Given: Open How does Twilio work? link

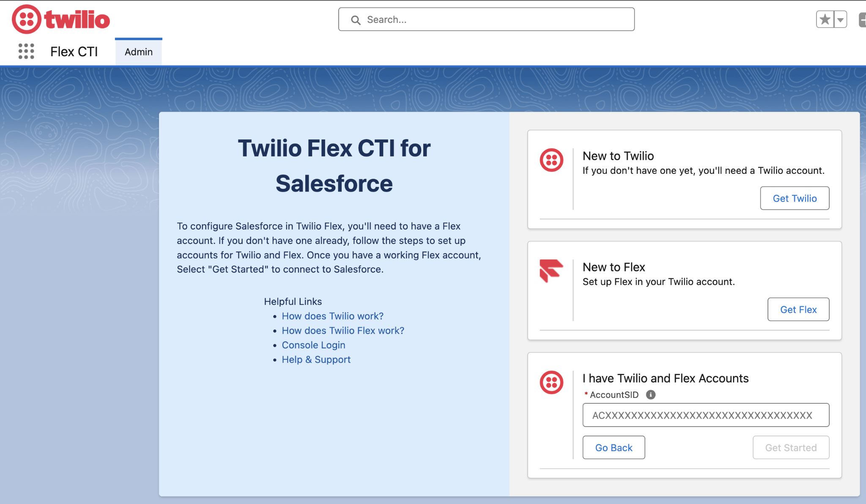Looking at the screenshot, I should tap(333, 316).
